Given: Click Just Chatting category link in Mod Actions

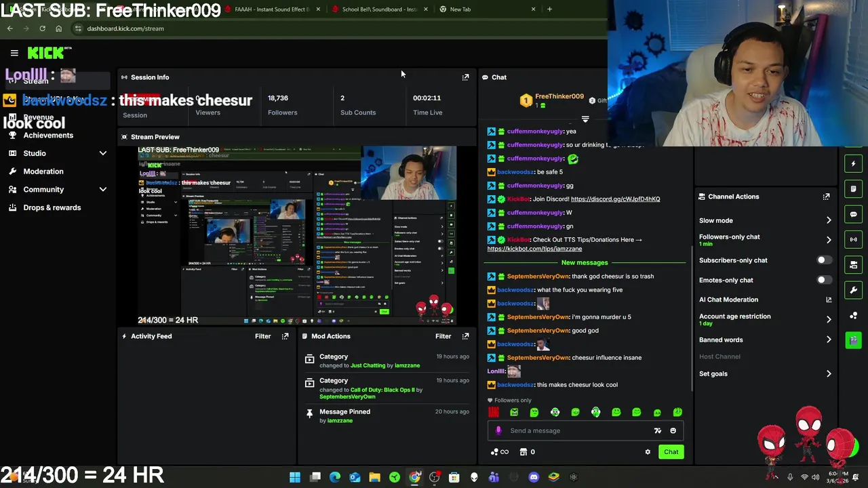Looking at the screenshot, I should 368,365.
